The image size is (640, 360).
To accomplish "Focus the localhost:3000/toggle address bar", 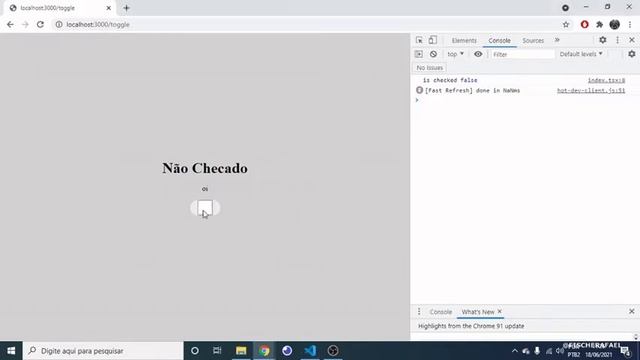I will pyautogui.click(x=310, y=24).
